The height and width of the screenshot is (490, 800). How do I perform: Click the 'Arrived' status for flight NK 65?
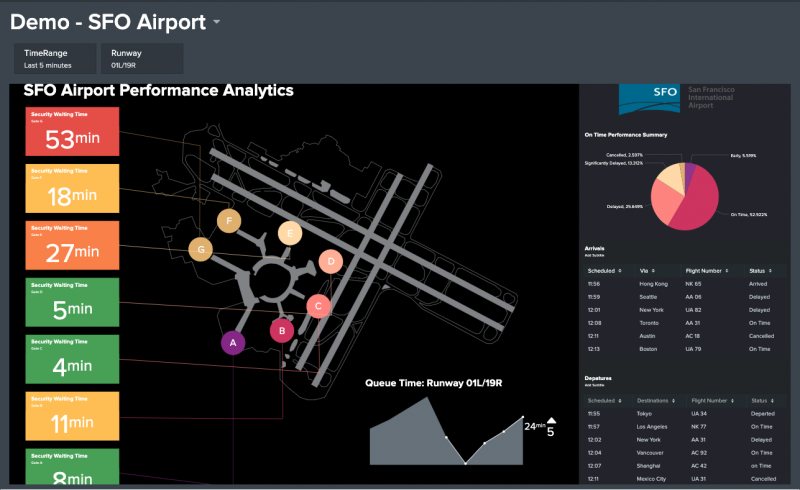758,284
